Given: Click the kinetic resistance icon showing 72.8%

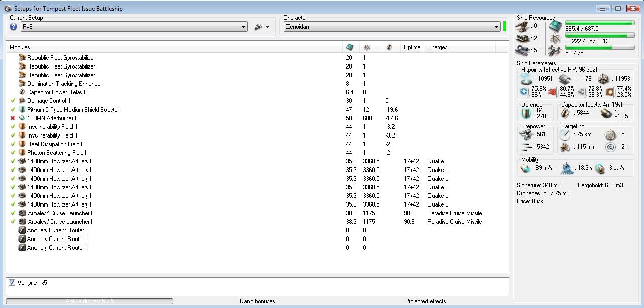Looking at the screenshot, I should (582, 92).
